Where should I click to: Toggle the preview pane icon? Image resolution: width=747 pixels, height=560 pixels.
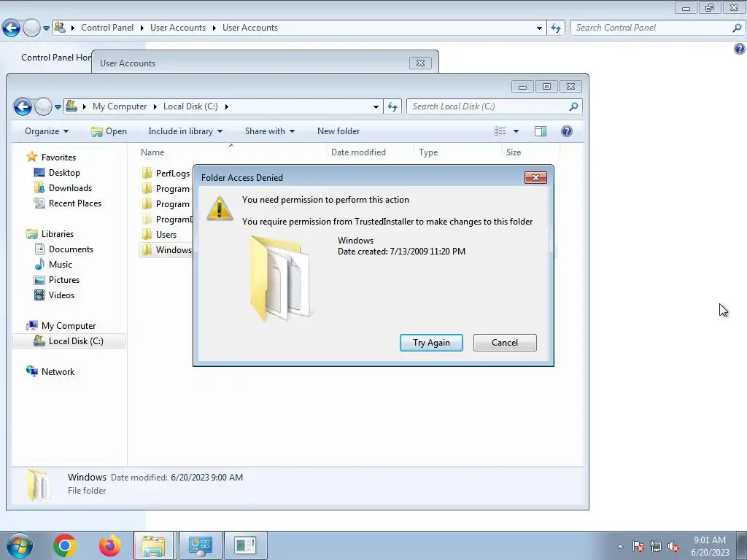point(541,131)
